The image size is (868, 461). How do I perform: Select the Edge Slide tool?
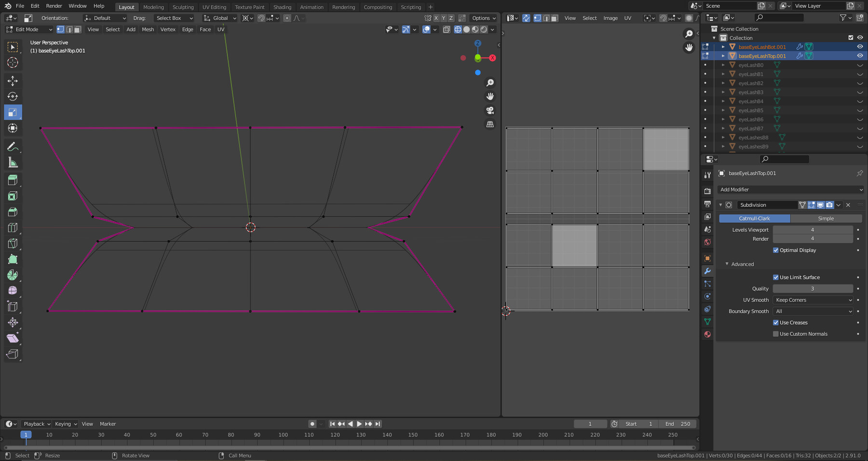tap(13, 307)
